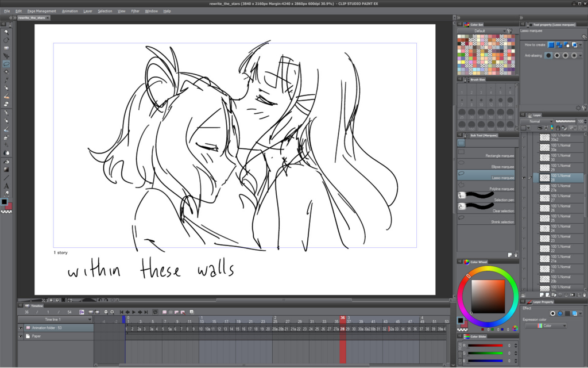Image resolution: width=588 pixels, height=368 pixels.
Task: Open the File menu
Action: [x=7, y=11]
